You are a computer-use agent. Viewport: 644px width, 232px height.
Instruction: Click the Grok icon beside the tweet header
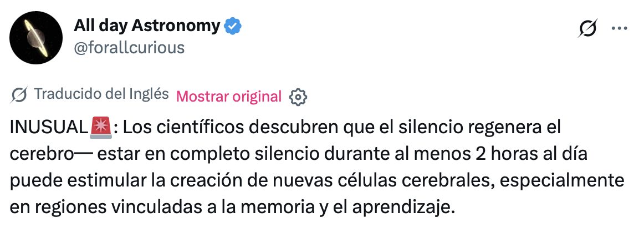pos(587,29)
